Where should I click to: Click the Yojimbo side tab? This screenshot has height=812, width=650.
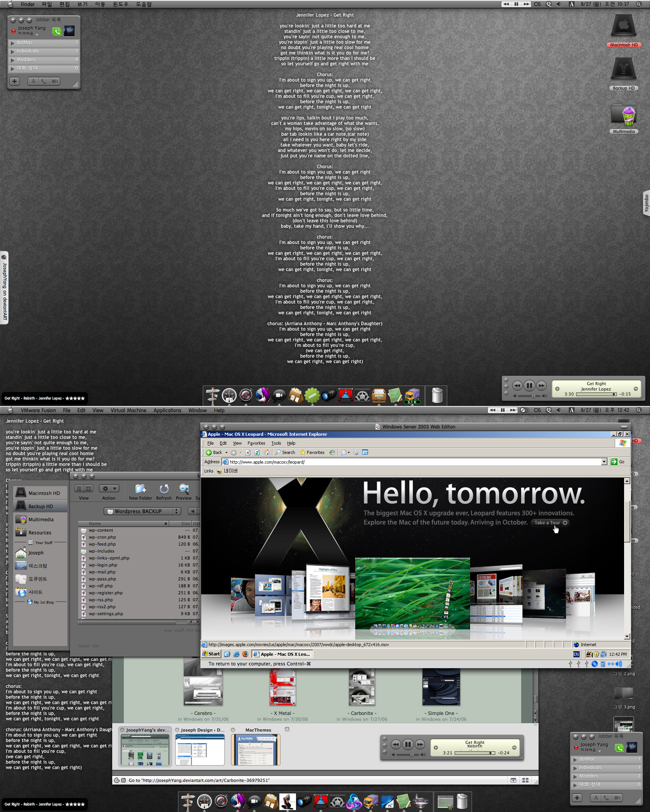646,203
